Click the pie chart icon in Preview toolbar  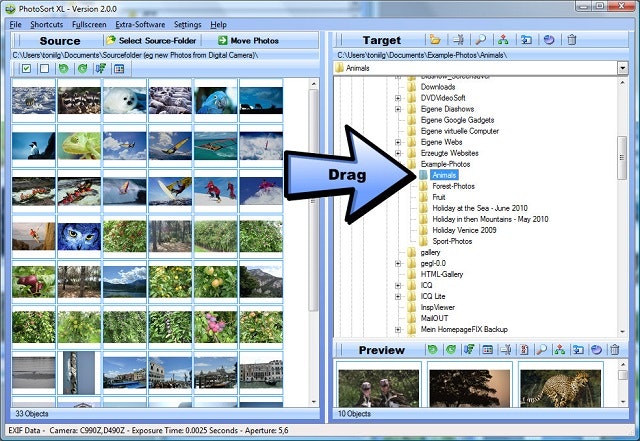(x=596, y=350)
